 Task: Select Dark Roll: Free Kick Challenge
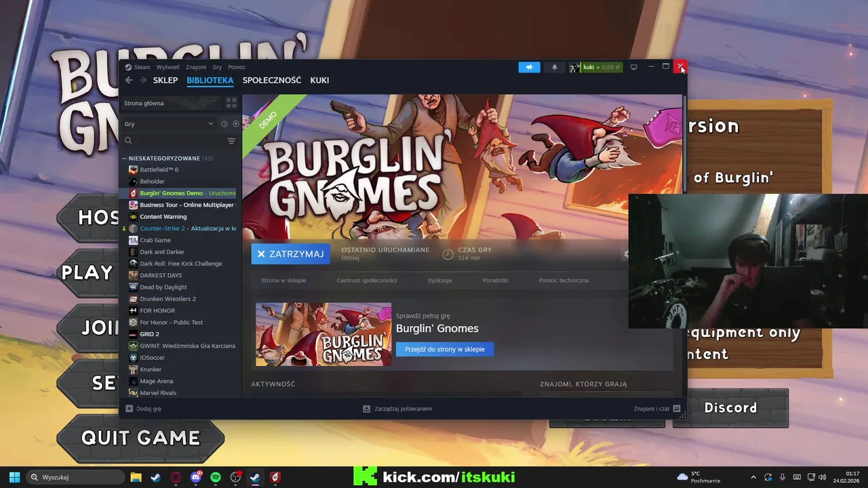tap(179, 264)
